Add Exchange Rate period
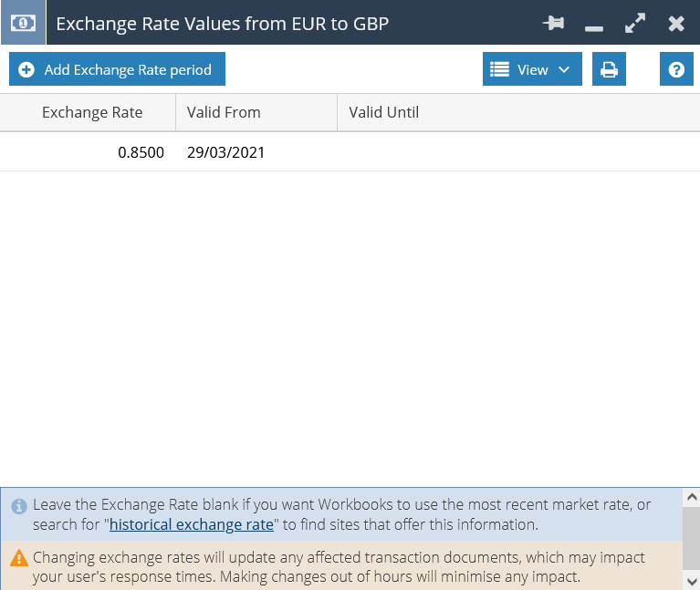This screenshot has width=700, height=590. coord(117,69)
